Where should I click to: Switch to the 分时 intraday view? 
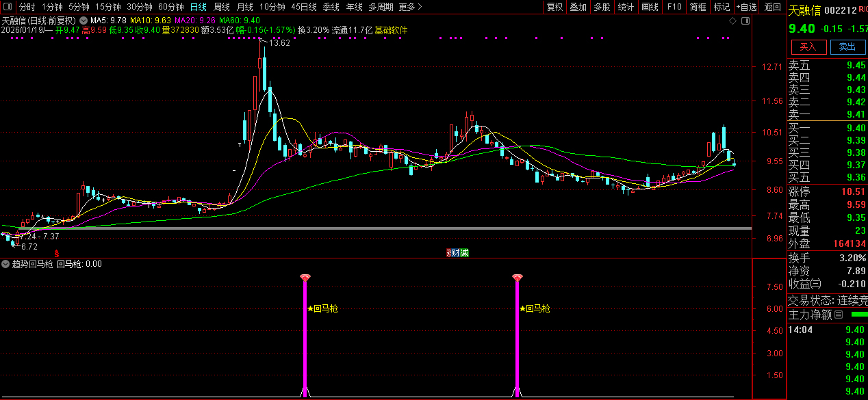click(x=27, y=7)
